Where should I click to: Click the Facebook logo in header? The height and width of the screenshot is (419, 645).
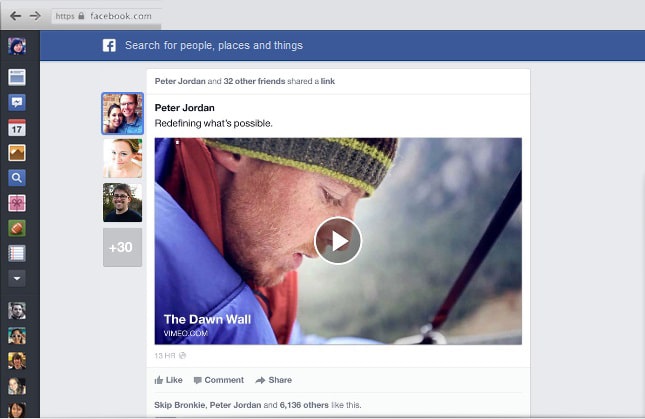110,45
